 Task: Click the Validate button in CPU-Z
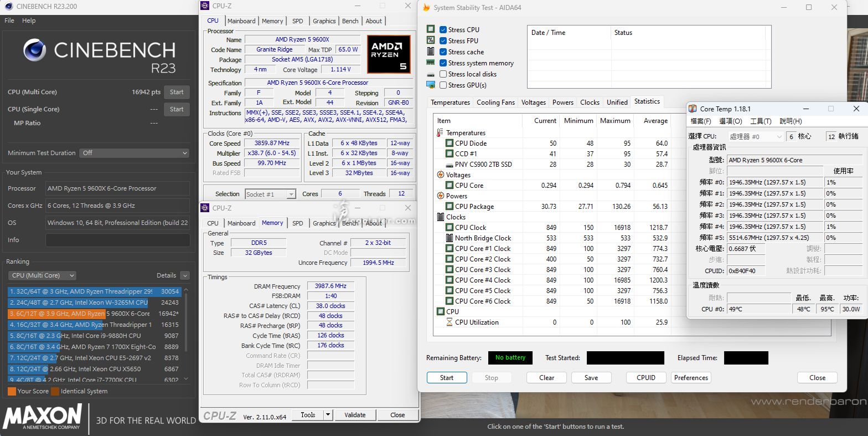(x=355, y=415)
